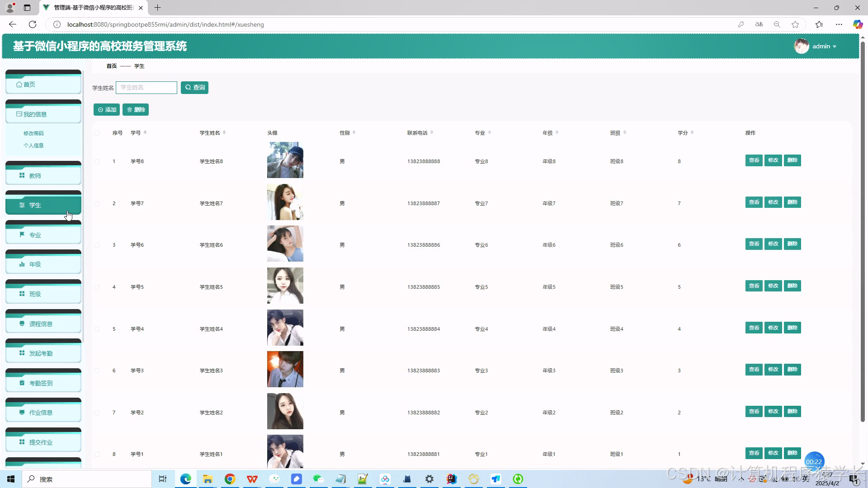Viewport: 868px width, 488px height.
Task: Click the 添加 button
Action: click(x=107, y=110)
